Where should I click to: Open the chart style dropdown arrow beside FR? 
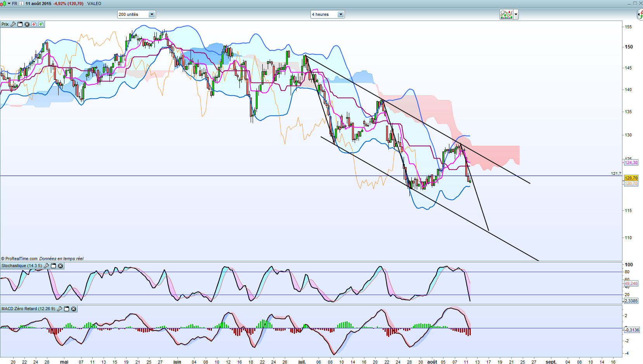(x=9, y=3)
